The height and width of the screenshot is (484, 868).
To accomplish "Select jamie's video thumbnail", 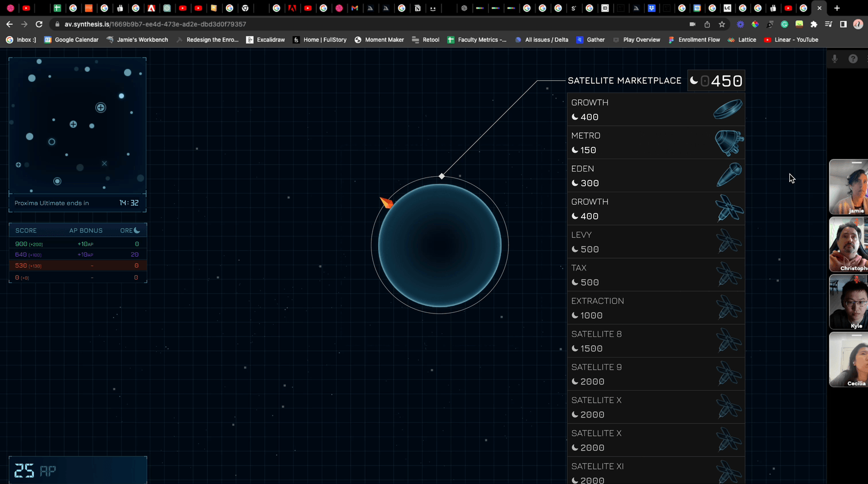I will point(848,187).
